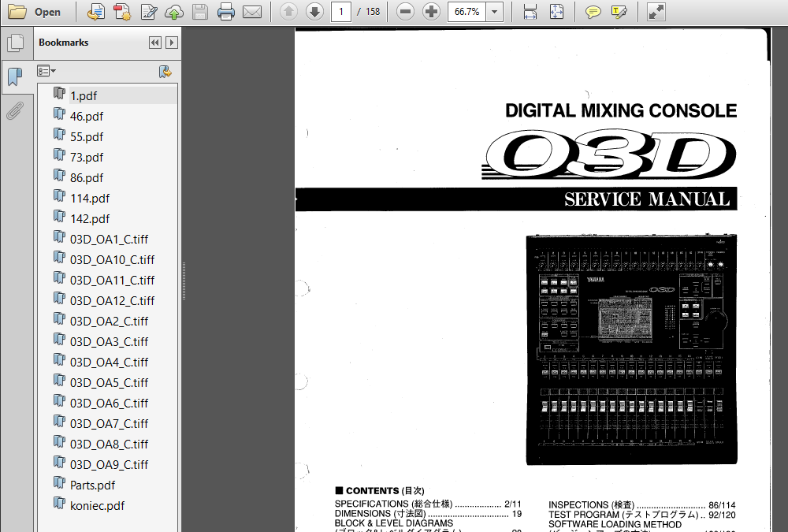This screenshot has height=532, width=788.
Task: Click the convert/export PDF icon
Action: click(x=95, y=12)
